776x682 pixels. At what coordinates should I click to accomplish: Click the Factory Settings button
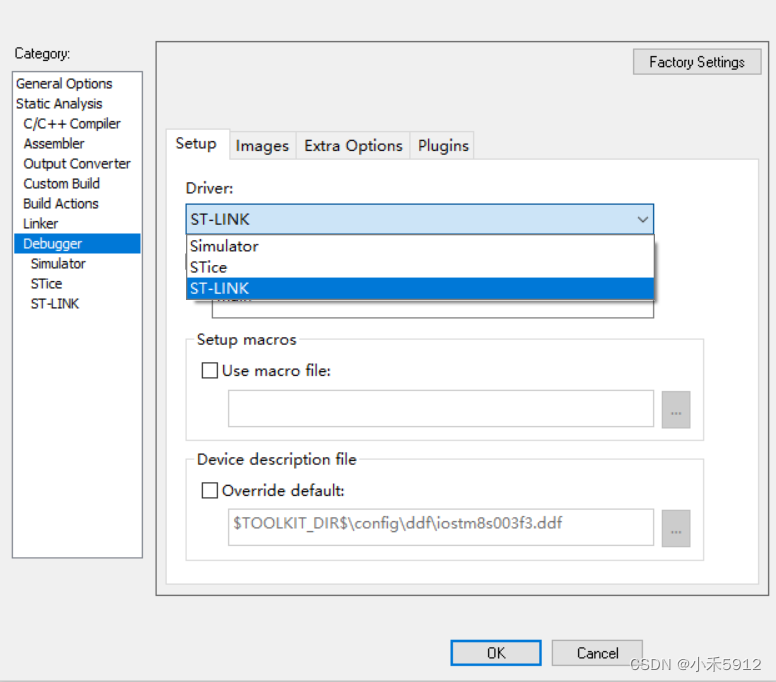697,62
